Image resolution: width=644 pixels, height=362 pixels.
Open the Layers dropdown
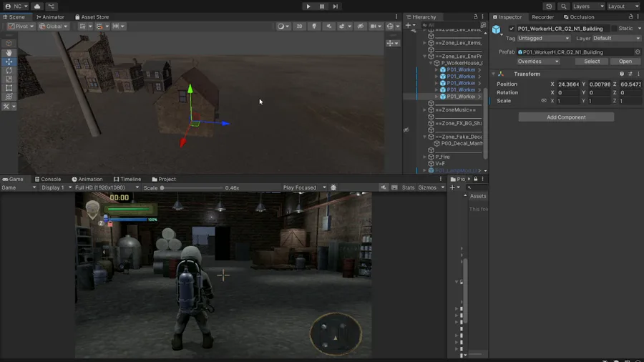pos(587,6)
